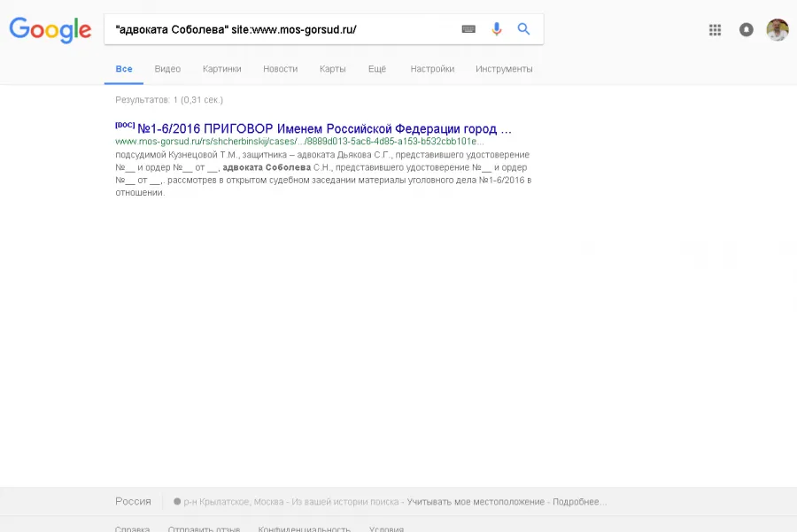
Task: Open the Условия footer link
Action: (x=386, y=529)
